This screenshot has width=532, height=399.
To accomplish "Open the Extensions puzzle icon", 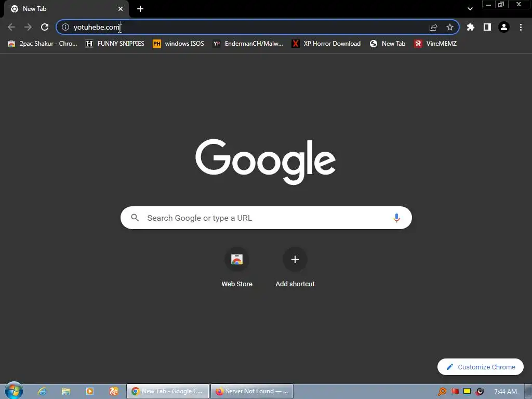I will pyautogui.click(x=471, y=27).
